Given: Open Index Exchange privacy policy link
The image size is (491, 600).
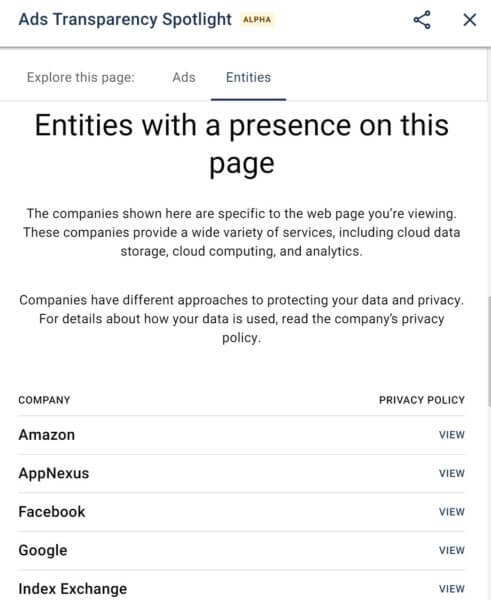Looking at the screenshot, I should point(452,589).
